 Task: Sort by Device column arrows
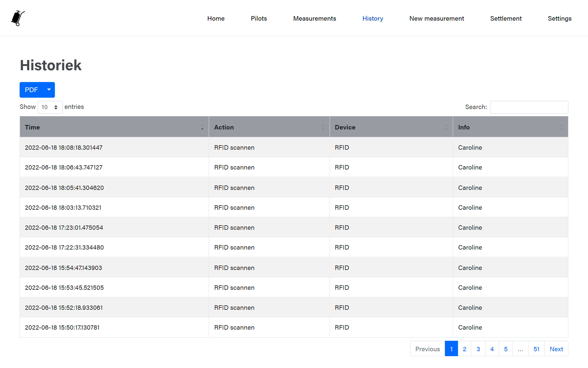tap(446, 127)
